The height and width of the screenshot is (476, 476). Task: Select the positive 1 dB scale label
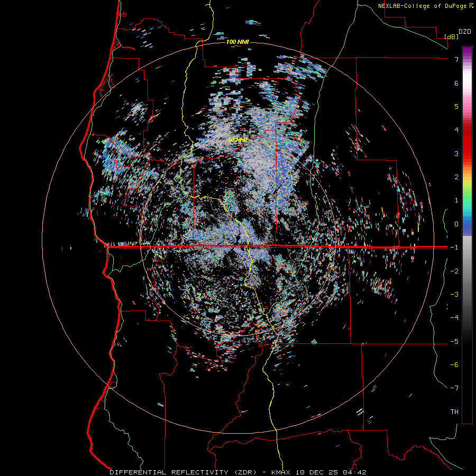pos(456,200)
